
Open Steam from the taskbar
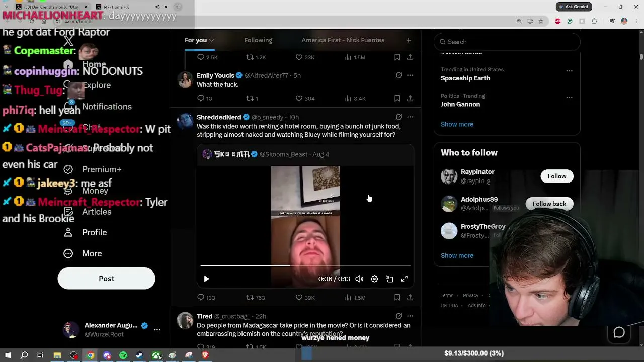139,355
